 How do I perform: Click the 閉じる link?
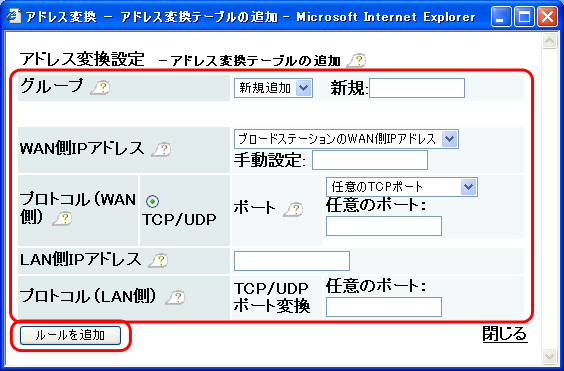click(x=505, y=334)
